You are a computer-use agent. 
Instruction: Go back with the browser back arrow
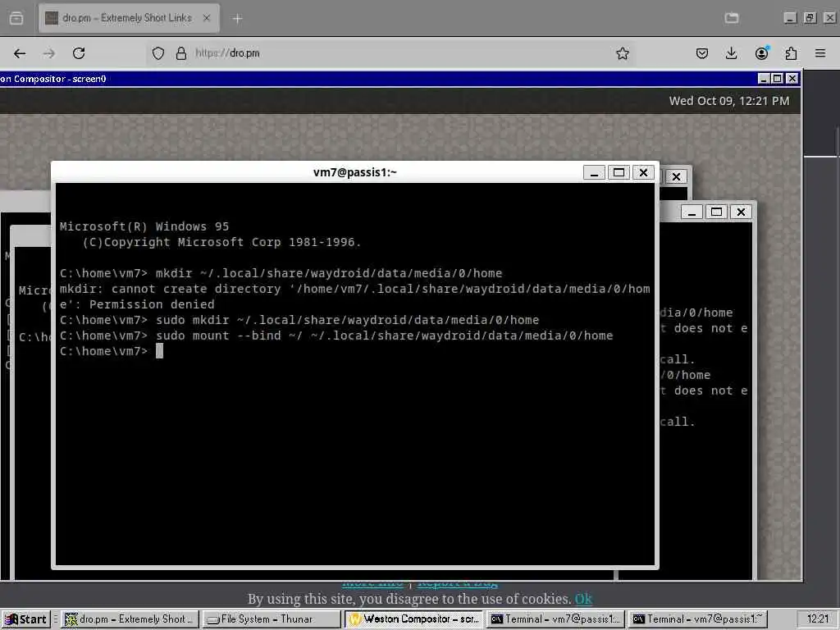coord(20,53)
